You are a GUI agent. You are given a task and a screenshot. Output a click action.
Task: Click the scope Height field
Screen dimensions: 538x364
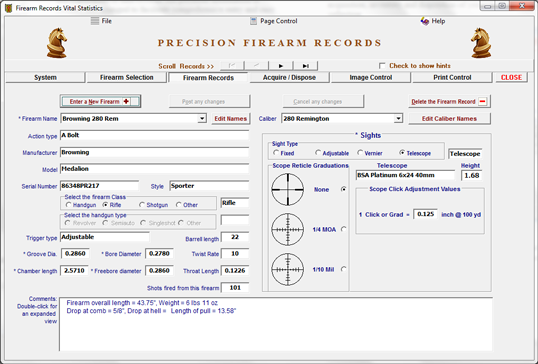(471, 175)
